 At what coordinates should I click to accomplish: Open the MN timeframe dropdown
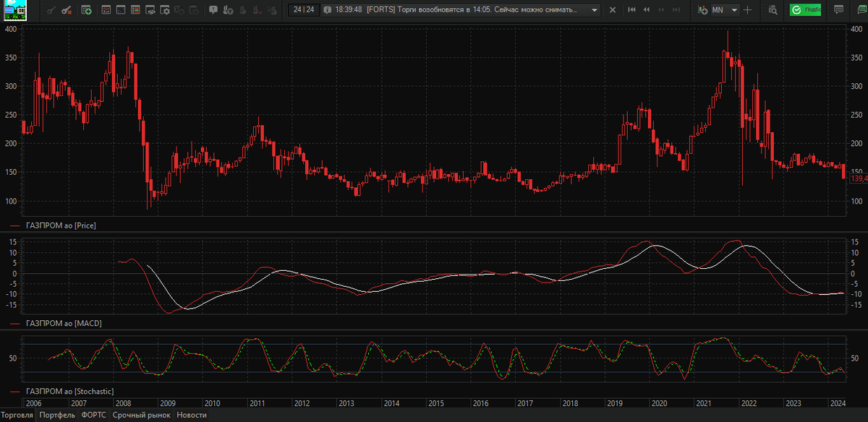[x=725, y=10]
